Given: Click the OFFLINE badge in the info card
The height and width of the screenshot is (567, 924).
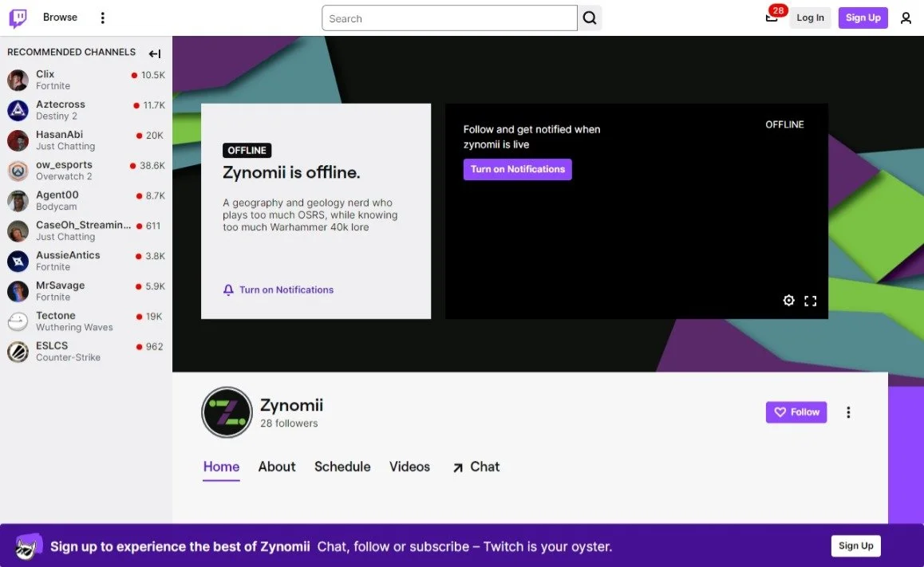Looking at the screenshot, I should 247,150.
